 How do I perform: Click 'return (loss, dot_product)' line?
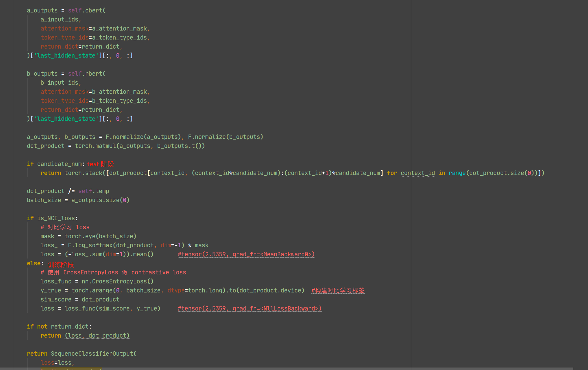click(x=85, y=336)
